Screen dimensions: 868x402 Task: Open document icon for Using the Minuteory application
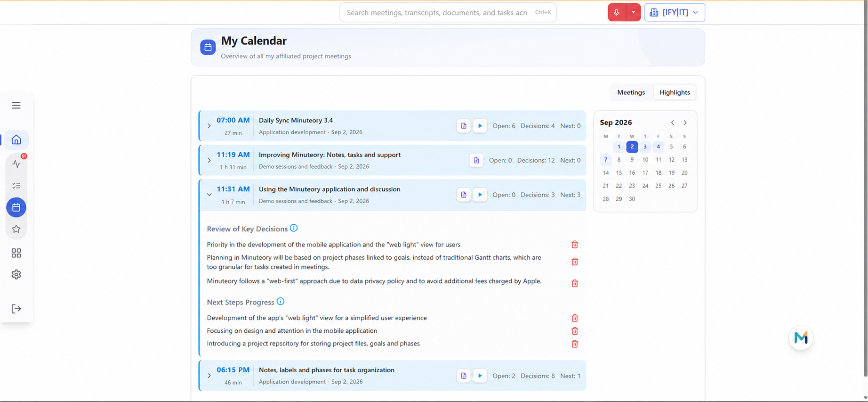point(464,195)
